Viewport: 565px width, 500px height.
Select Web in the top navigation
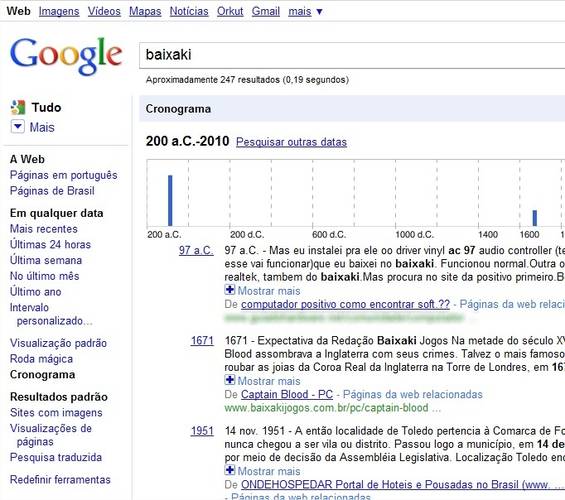(18, 11)
